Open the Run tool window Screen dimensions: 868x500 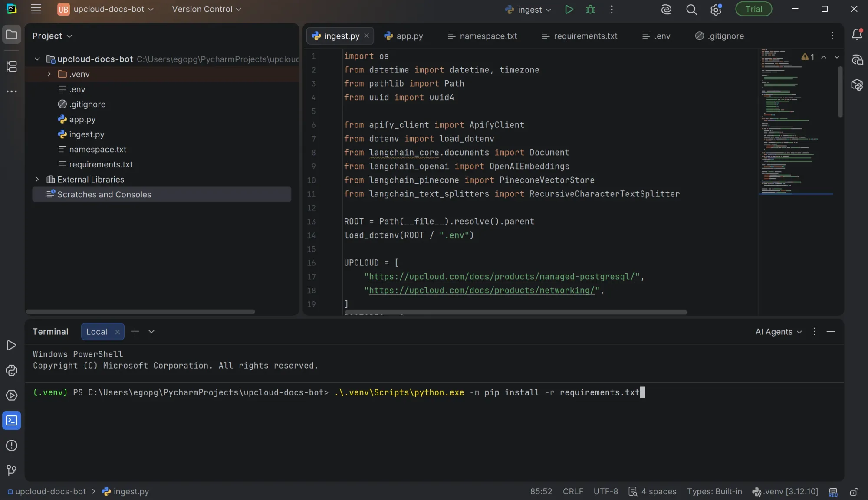(x=12, y=345)
